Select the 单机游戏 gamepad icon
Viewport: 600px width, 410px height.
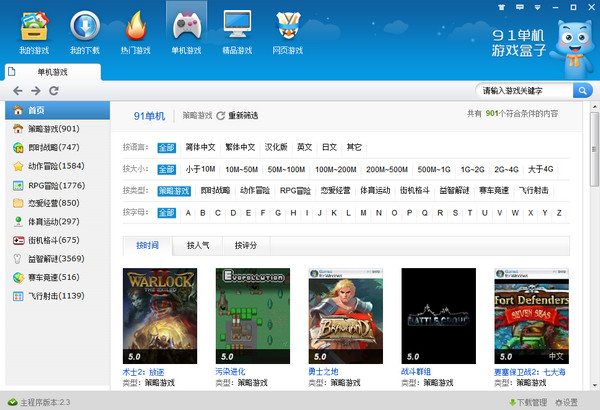186,26
